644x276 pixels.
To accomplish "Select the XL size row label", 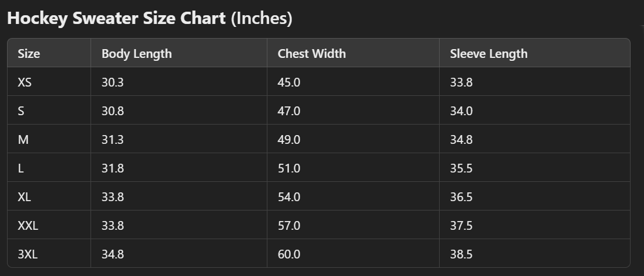I will 25,197.
